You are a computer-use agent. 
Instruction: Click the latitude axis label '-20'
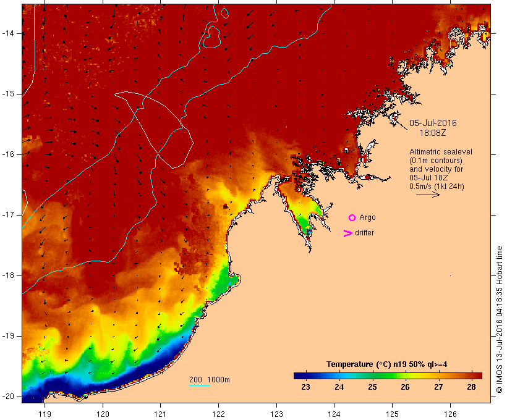[8, 397]
